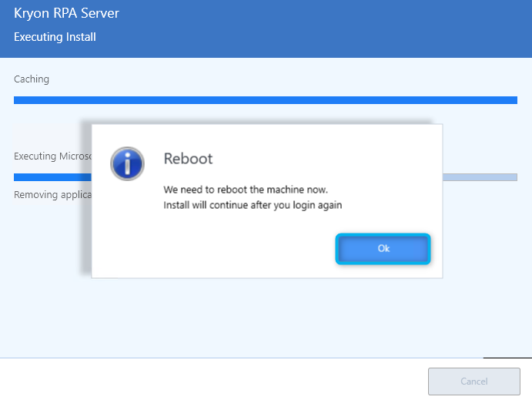Confirm reboot with the Ok button
Image resolution: width=532 pixels, height=400 pixels.
tap(383, 249)
